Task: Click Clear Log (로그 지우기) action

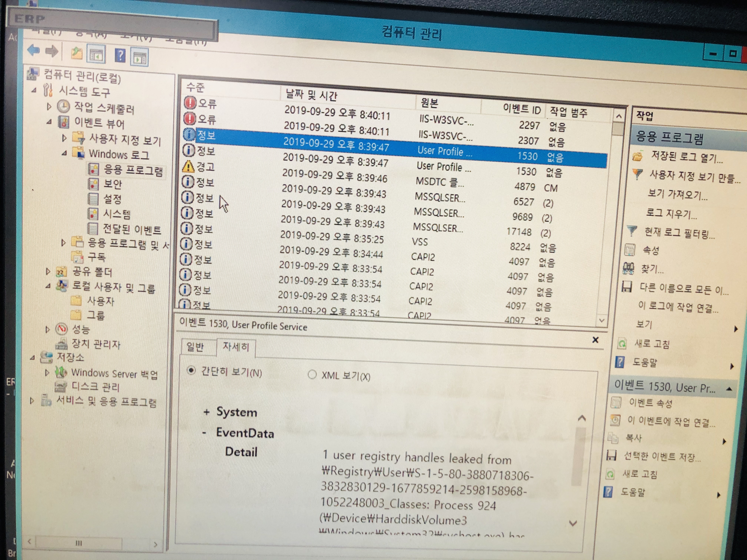Action: [x=671, y=213]
